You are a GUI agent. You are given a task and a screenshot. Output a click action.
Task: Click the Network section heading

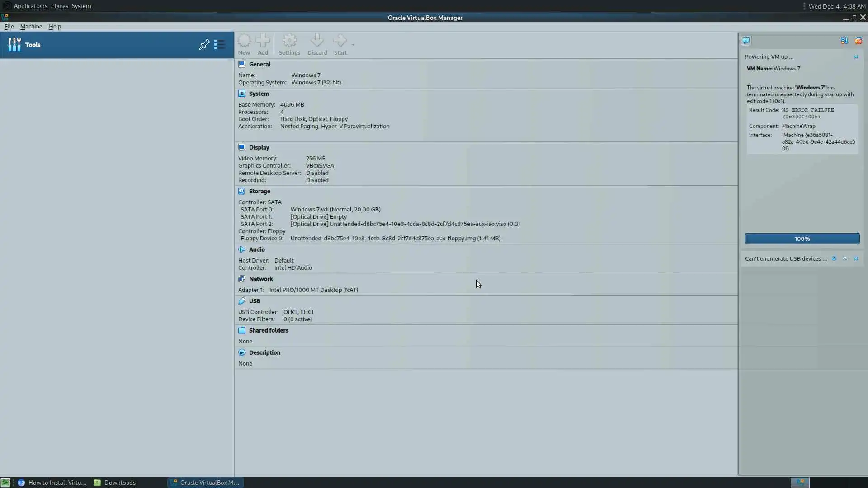tap(260, 279)
